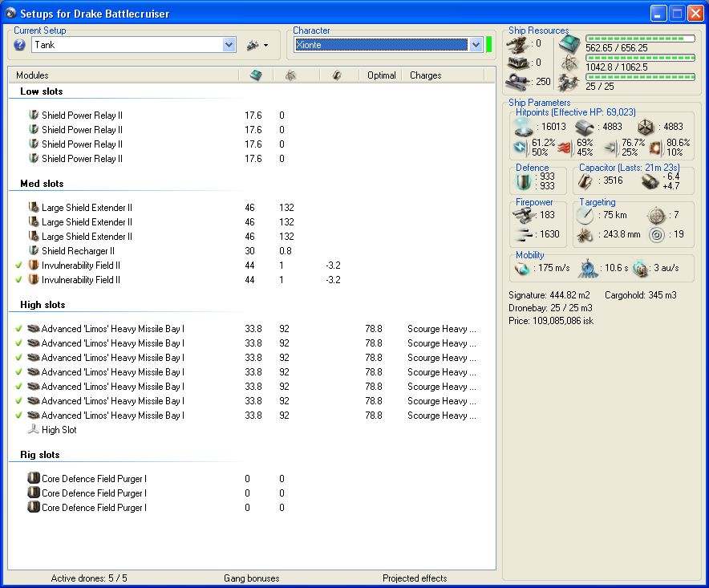Toggle the second Invulnerability Field II active checkmark
Image resolution: width=709 pixels, height=588 pixels.
[x=18, y=280]
